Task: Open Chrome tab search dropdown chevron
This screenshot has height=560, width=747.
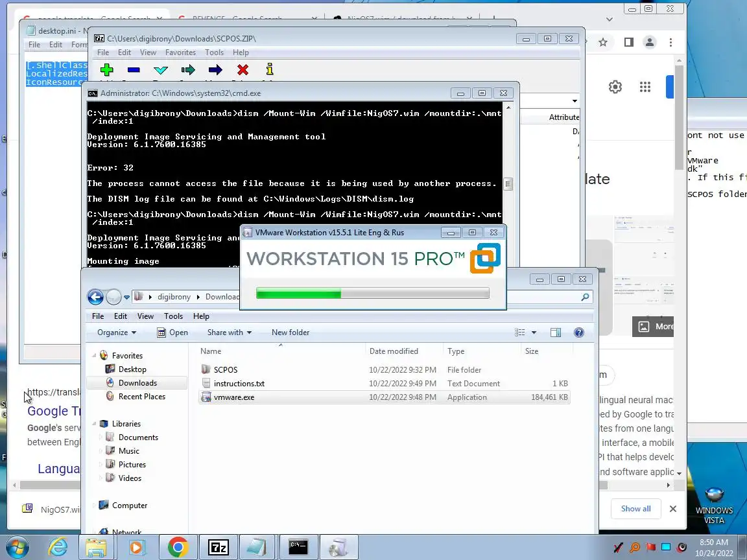Action: tap(610, 19)
